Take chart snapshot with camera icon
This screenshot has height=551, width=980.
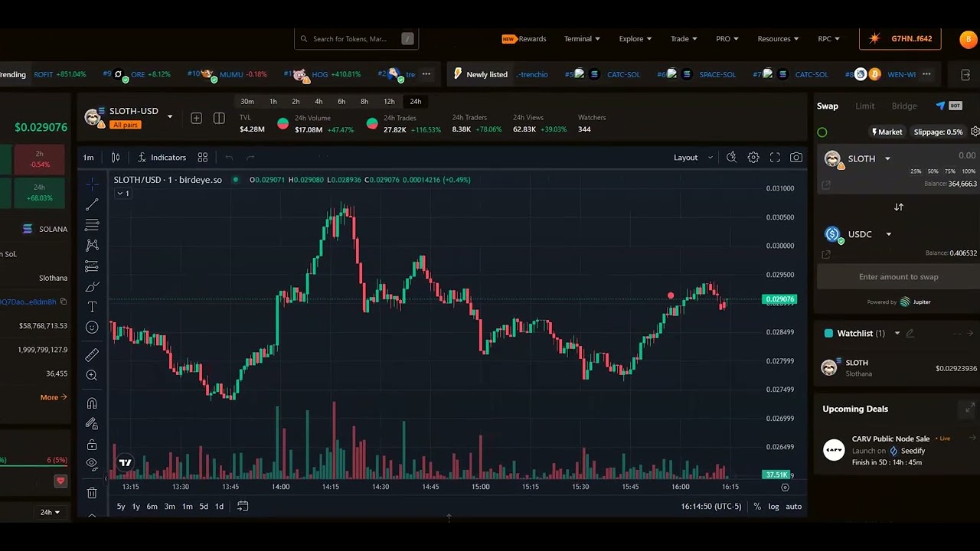(x=796, y=158)
